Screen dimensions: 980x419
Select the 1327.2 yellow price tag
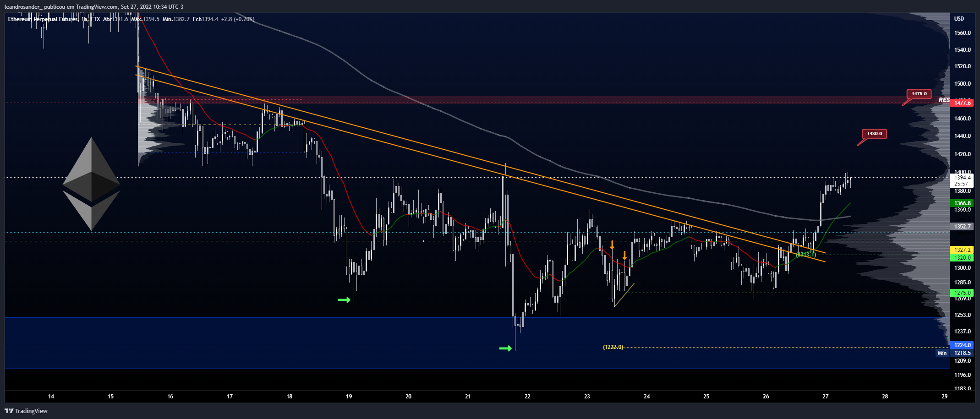click(x=962, y=250)
